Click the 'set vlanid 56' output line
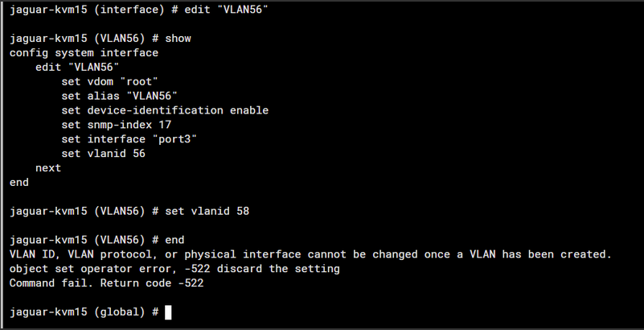 [103, 153]
